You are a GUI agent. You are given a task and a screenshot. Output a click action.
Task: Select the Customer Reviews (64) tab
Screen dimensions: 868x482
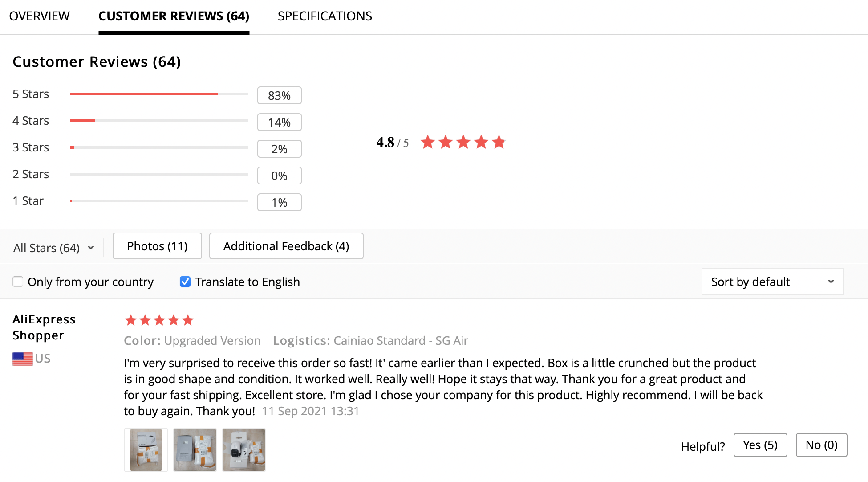pos(174,16)
